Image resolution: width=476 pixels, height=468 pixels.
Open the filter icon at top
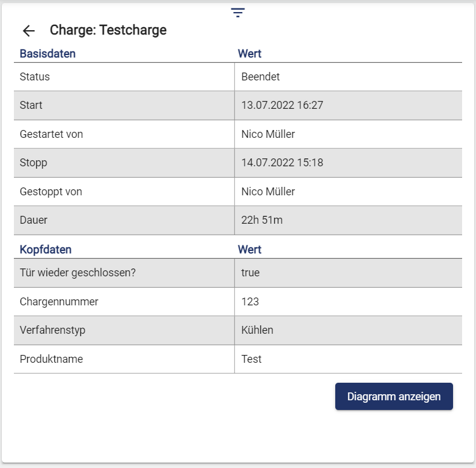pyautogui.click(x=238, y=13)
